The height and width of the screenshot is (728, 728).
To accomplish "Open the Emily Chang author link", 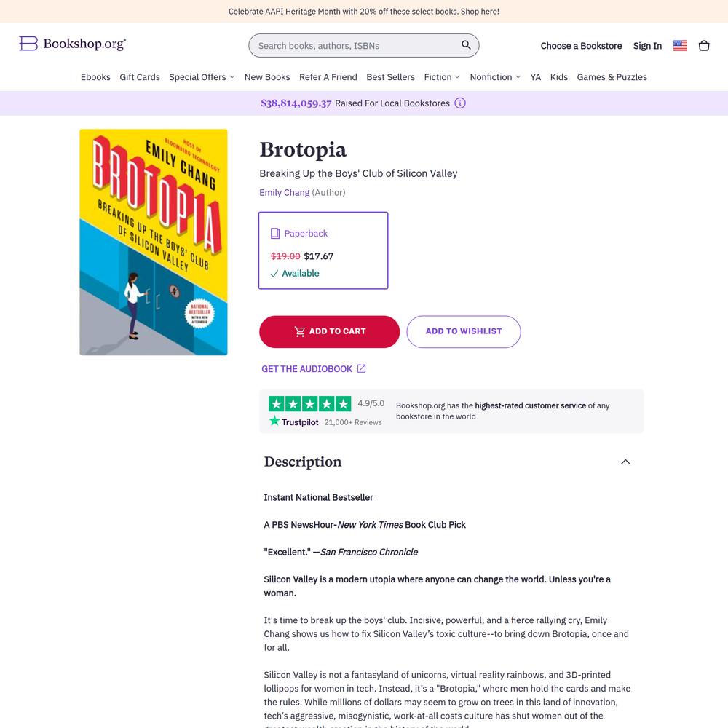I will coord(284,192).
